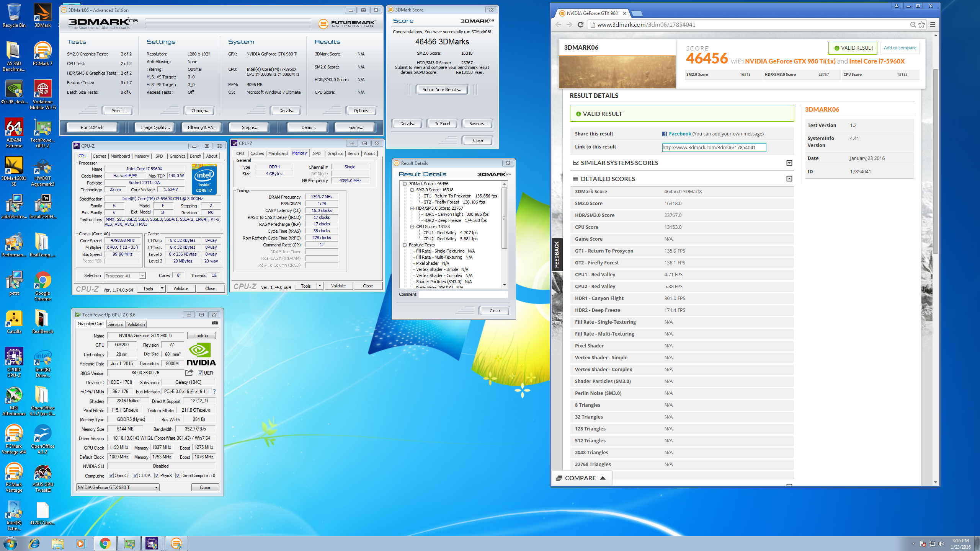Image resolution: width=980 pixels, height=551 pixels.
Task: Click Comment field in Result Details
Action: [463, 294]
